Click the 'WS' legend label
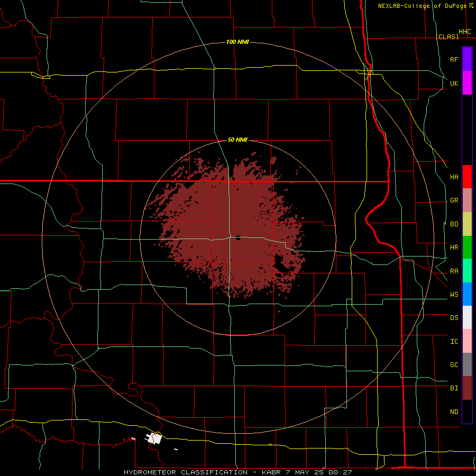 click(x=454, y=295)
